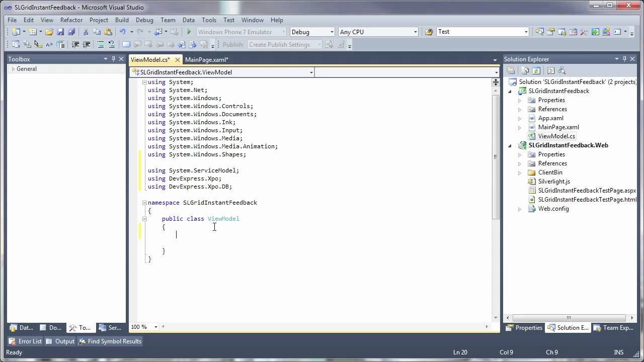Click the Display Parameter Info icon
Image resolution: width=644 pixels, height=362 pixels.
27,45
